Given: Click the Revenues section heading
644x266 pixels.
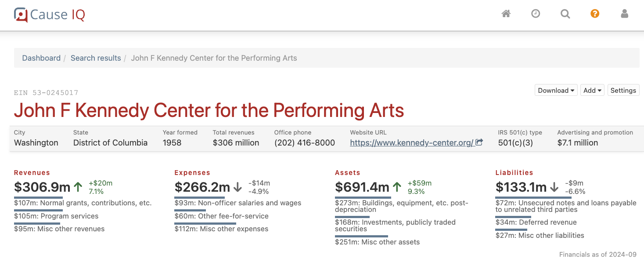Looking at the screenshot, I should (x=32, y=173).
